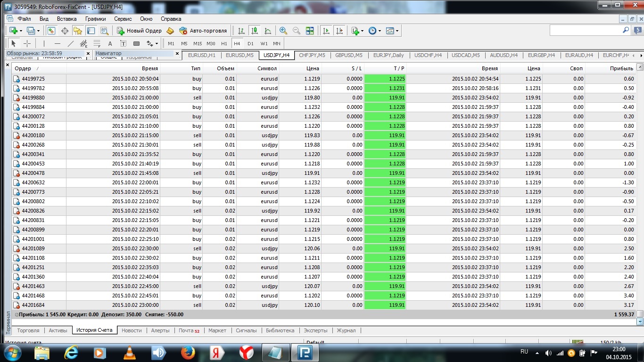Sort by Ордер column header

tap(39, 68)
